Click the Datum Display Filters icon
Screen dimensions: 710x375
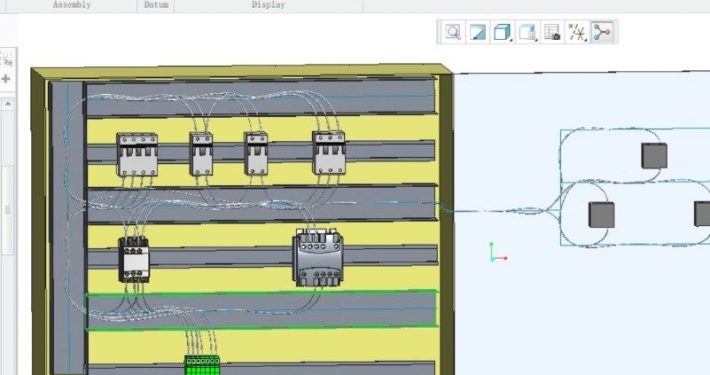tap(576, 32)
